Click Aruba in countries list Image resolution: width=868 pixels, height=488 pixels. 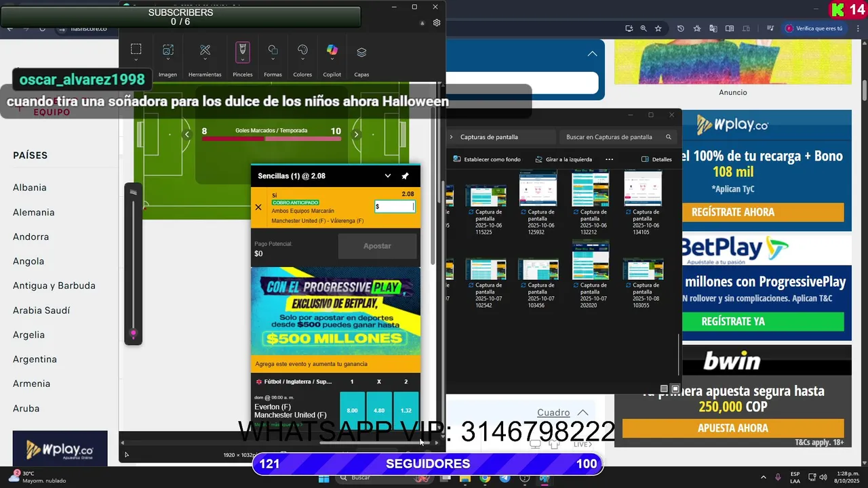tap(26, 408)
